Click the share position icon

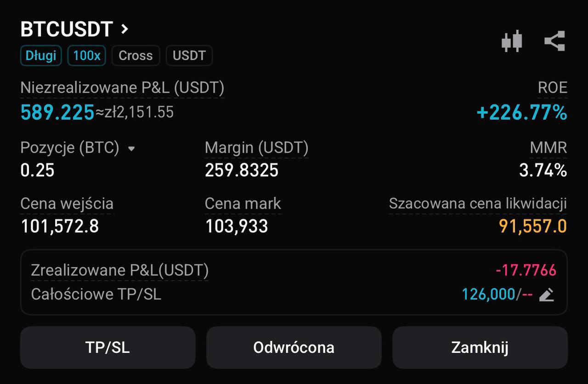click(554, 41)
